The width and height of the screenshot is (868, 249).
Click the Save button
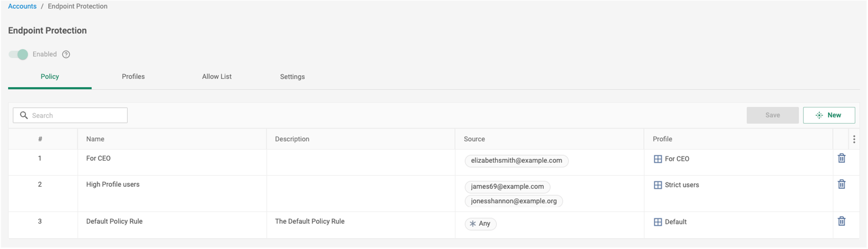pyautogui.click(x=772, y=115)
